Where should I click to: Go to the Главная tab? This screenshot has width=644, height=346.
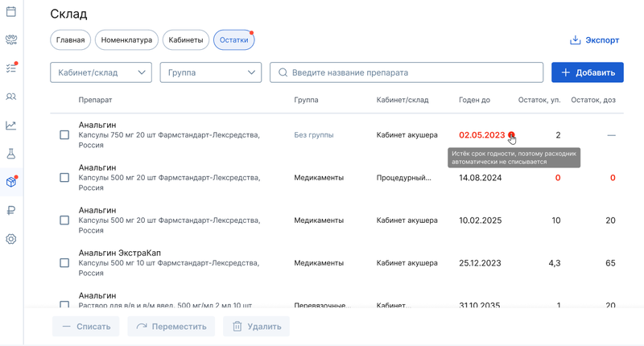(x=71, y=40)
